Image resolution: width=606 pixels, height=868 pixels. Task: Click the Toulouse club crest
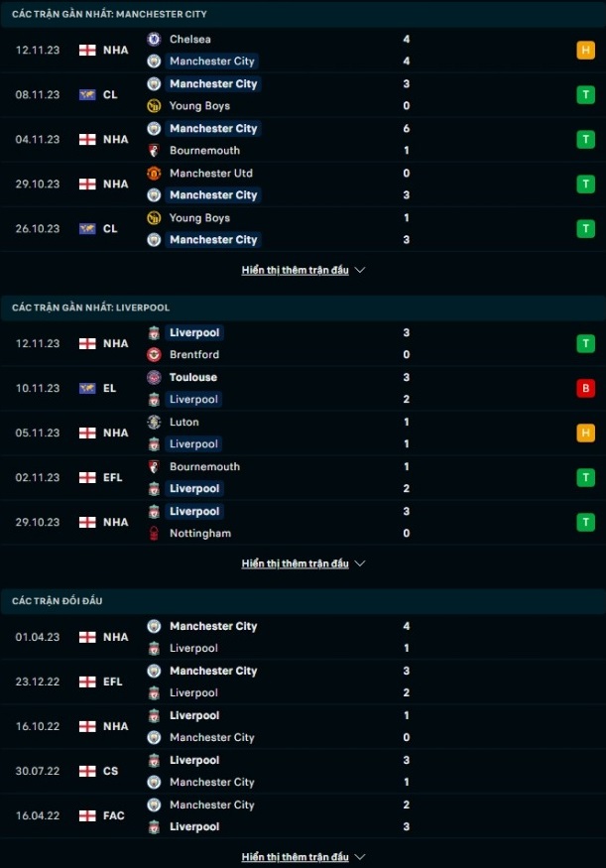click(x=154, y=377)
